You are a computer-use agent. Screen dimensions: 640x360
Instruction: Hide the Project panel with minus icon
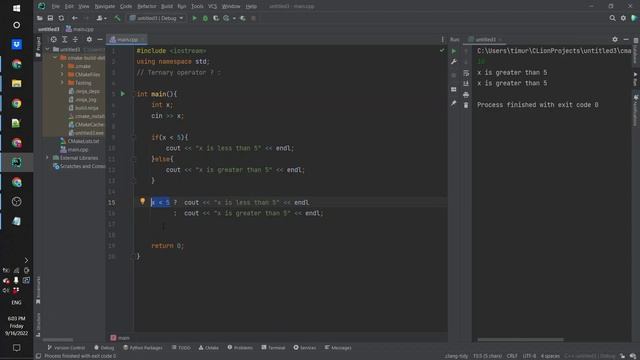100,39
